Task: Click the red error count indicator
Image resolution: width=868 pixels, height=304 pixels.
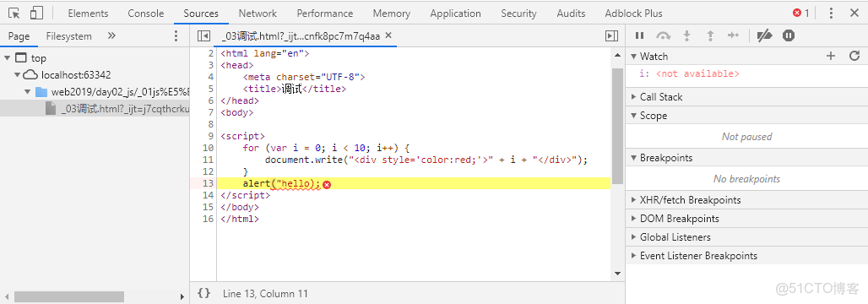Action: (x=800, y=13)
